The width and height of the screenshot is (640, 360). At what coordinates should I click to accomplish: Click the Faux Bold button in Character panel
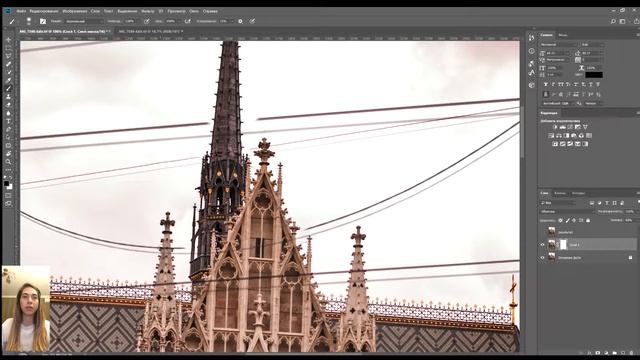545,84
